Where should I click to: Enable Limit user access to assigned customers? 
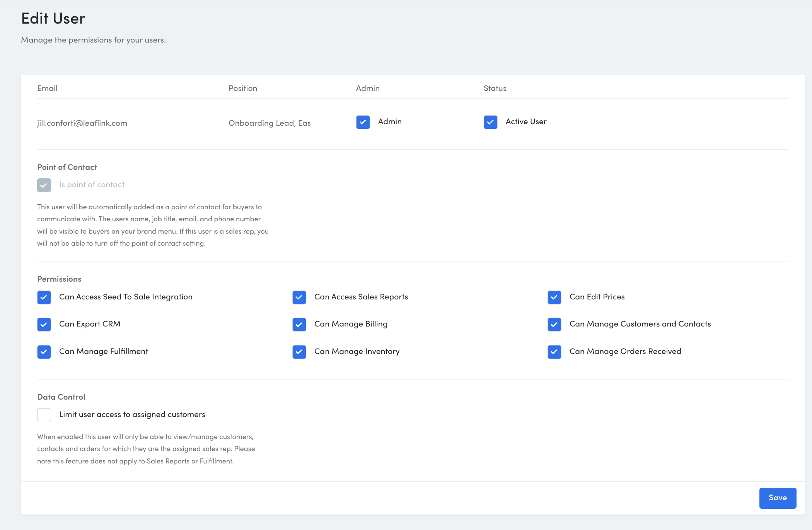tap(44, 415)
